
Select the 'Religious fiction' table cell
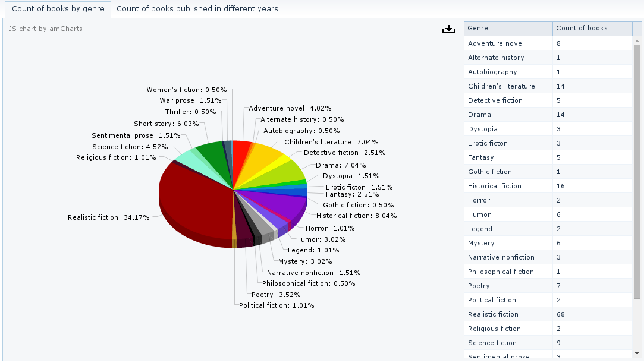click(x=508, y=329)
